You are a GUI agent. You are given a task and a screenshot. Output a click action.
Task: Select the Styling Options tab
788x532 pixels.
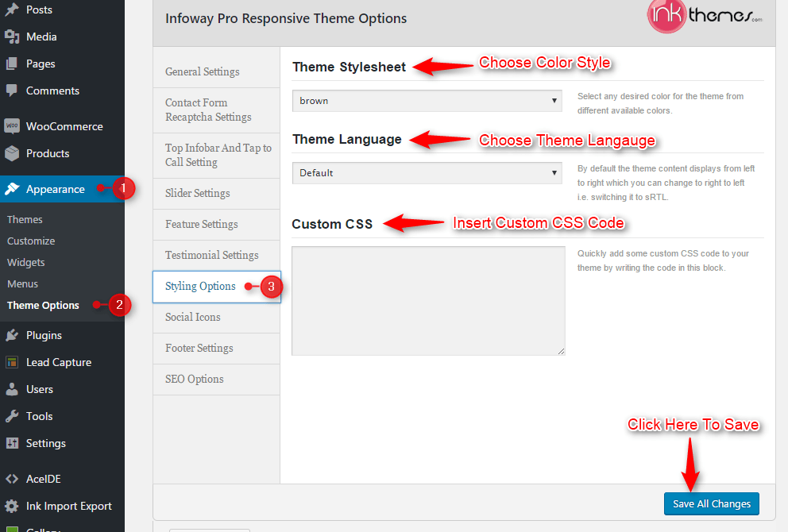coord(217,287)
